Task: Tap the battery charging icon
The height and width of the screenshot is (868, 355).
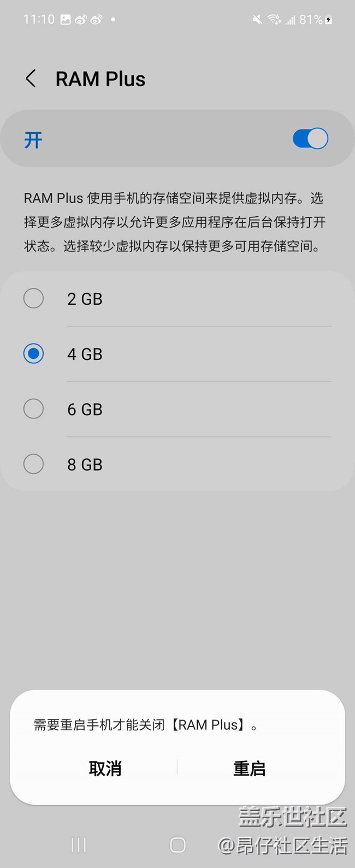Action: pos(328,20)
